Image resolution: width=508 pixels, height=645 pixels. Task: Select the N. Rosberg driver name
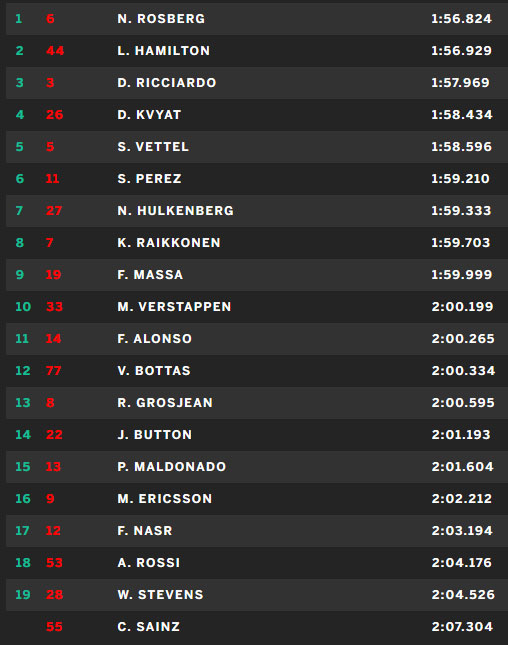(x=161, y=19)
